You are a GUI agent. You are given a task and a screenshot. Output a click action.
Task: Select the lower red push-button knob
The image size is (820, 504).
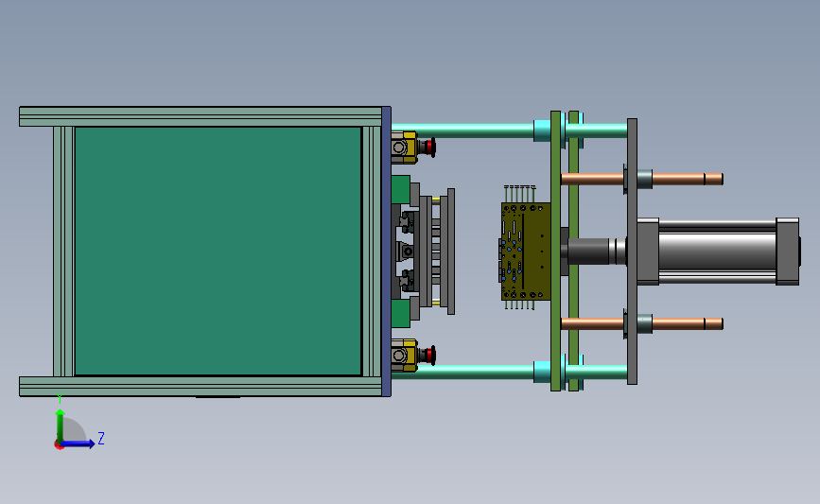click(x=429, y=356)
